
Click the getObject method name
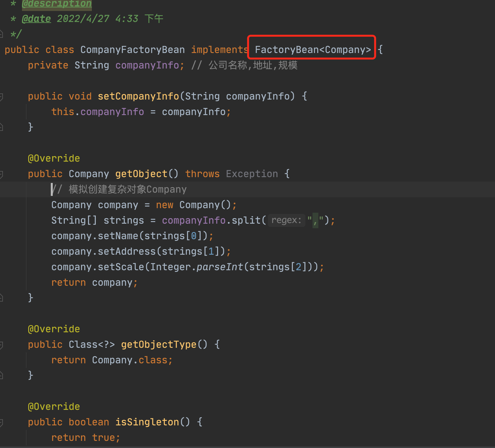pyautogui.click(x=141, y=174)
